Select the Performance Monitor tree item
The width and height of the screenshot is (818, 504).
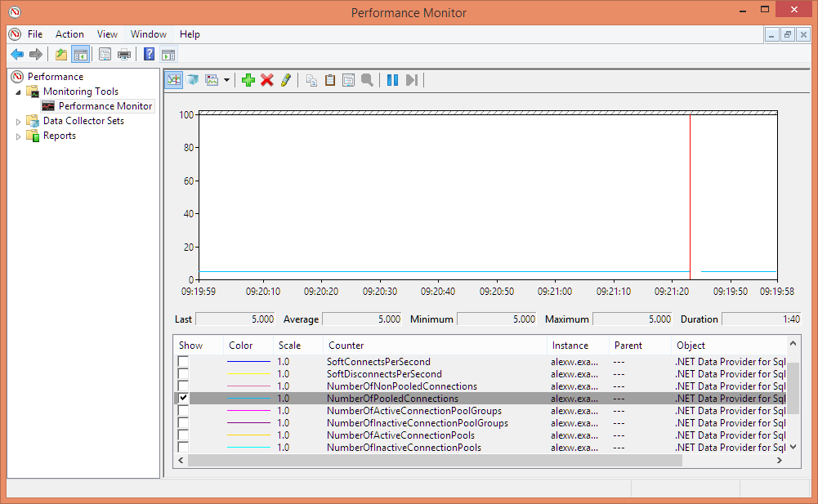coord(105,106)
